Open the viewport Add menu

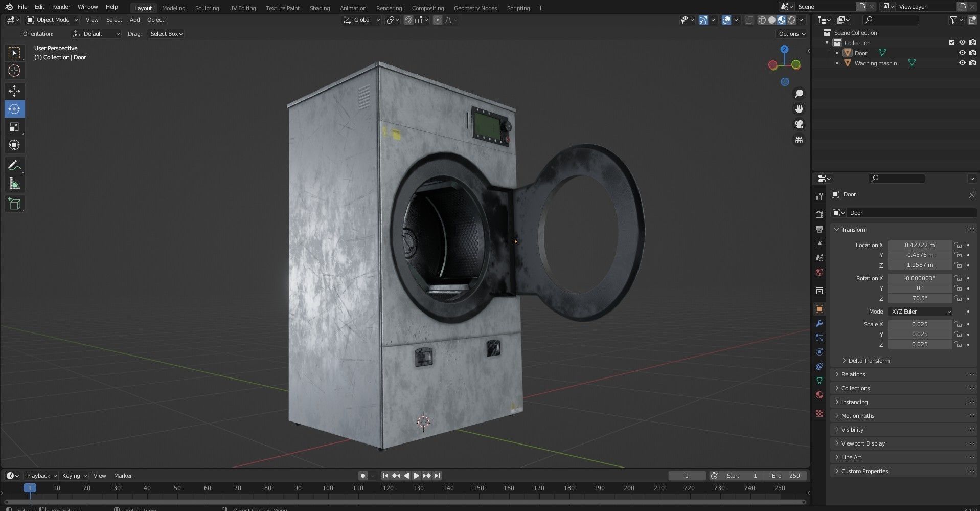(x=134, y=20)
